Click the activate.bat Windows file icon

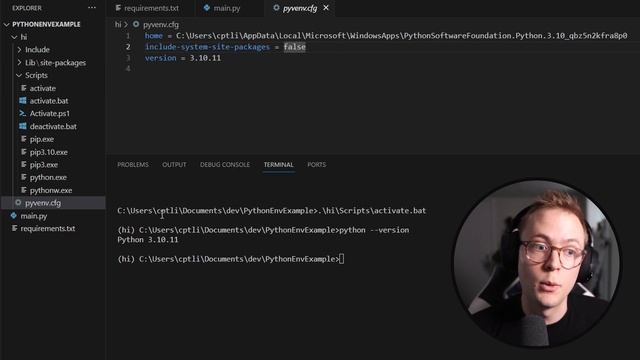tap(23, 101)
